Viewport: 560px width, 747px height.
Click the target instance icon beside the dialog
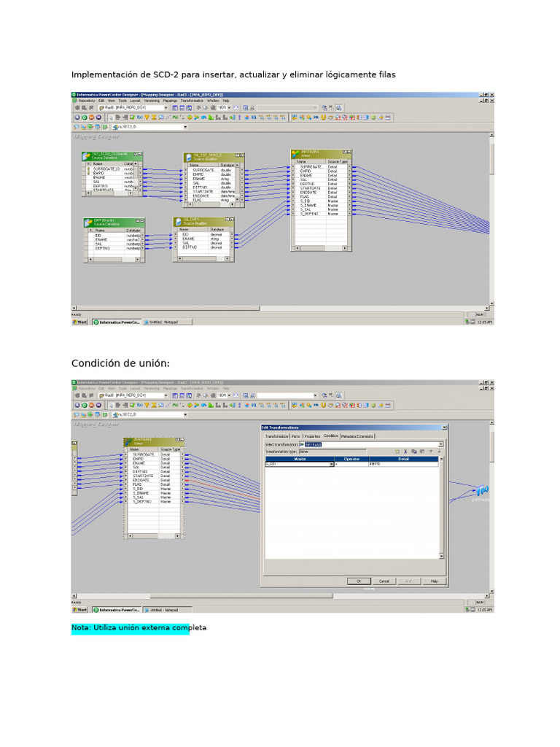pos(483,489)
